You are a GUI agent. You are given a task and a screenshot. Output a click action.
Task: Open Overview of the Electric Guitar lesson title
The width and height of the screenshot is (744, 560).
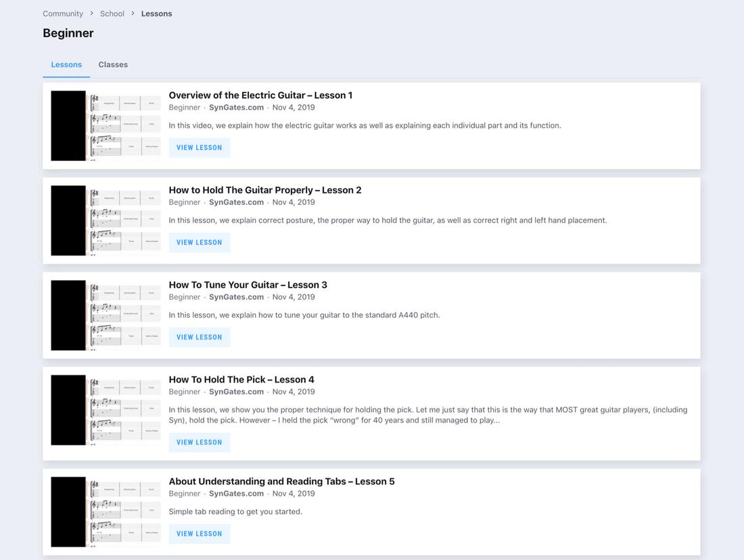(260, 95)
